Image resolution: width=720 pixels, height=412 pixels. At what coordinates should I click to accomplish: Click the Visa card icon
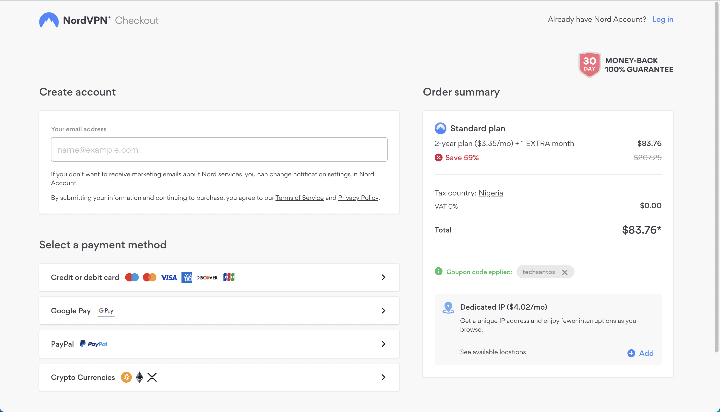pyautogui.click(x=169, y=277)
